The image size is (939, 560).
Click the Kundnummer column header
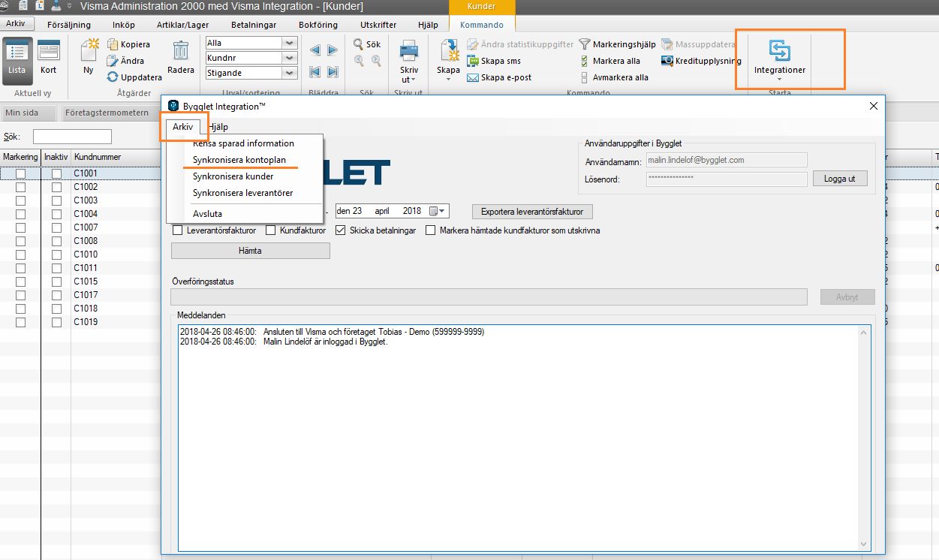tap(98, 157)
